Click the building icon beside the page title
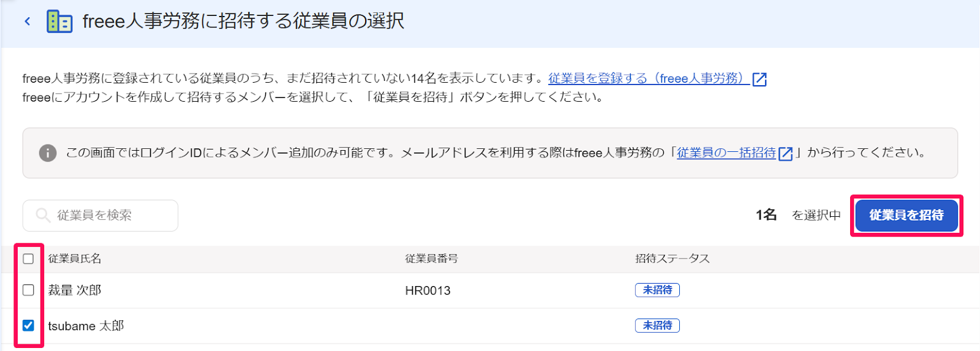This screenshot has width=980, height=351. coord(59,21)
